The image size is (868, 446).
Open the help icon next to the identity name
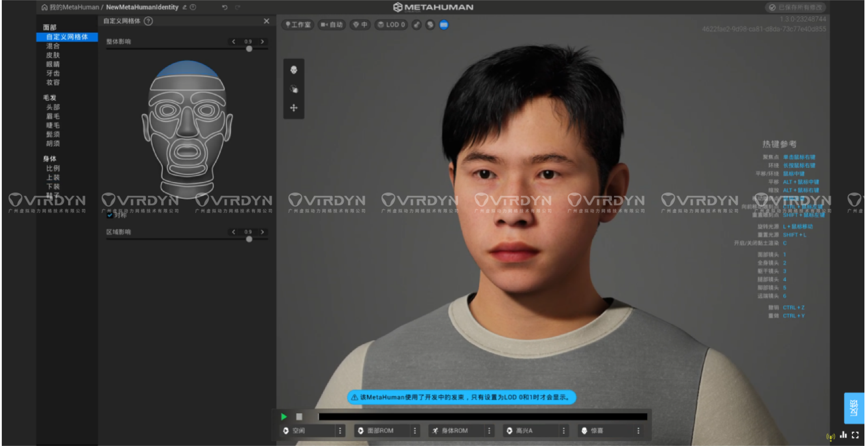tap(193, 7)
